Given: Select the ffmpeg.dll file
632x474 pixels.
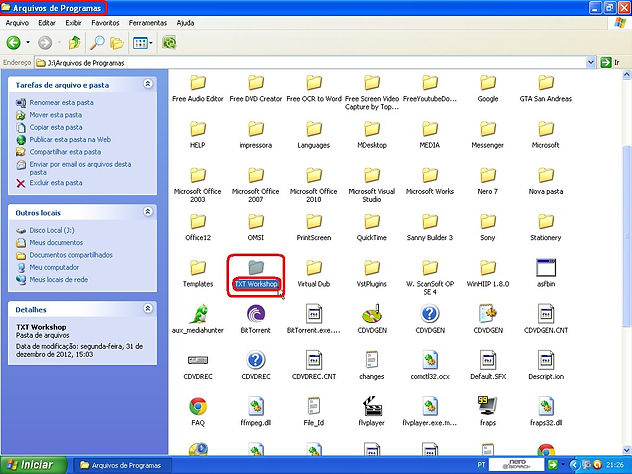Looking at the screenshot, I should click(256, 412).
